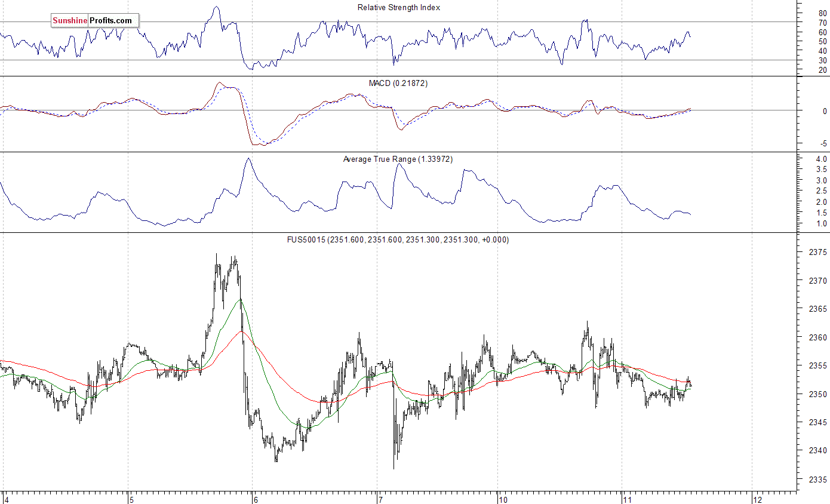Click the MACD (0.21872) label
830x504 pixels.
click(399, 84)
